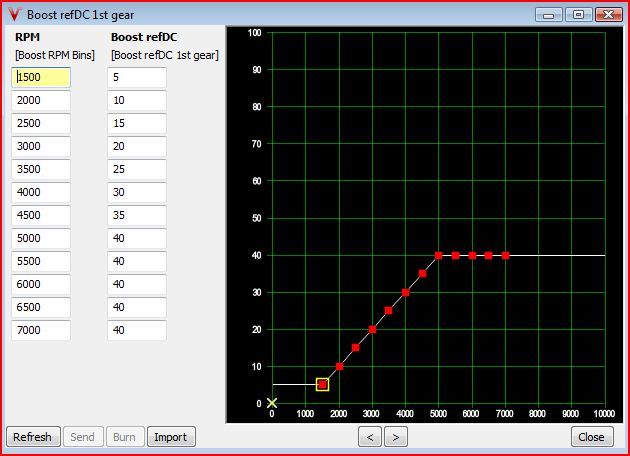Viewport: 630px width, 456px height.
Task: Select the 6000 RPM input field
Action: [x=41, y=284]
